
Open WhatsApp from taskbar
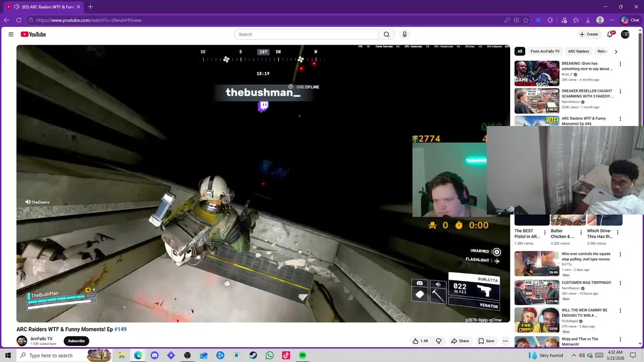[270, 355]
